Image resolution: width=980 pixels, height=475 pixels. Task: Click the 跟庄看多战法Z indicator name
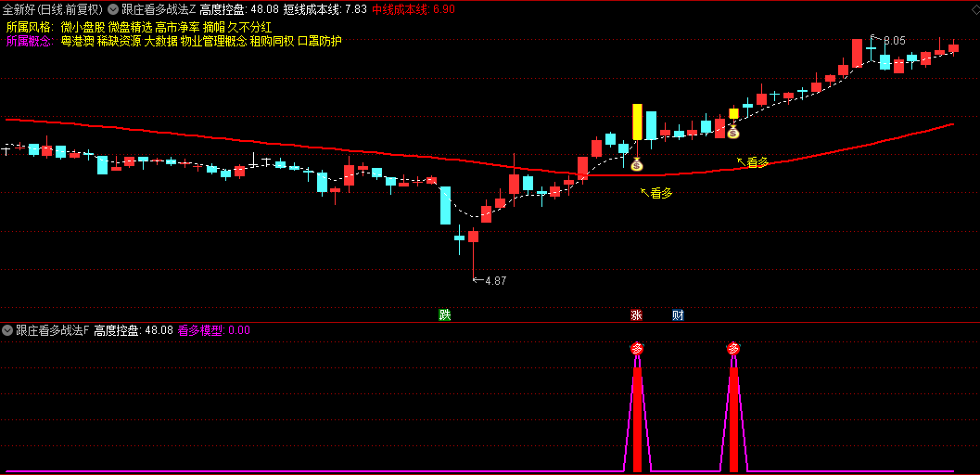tap(159, 9)
